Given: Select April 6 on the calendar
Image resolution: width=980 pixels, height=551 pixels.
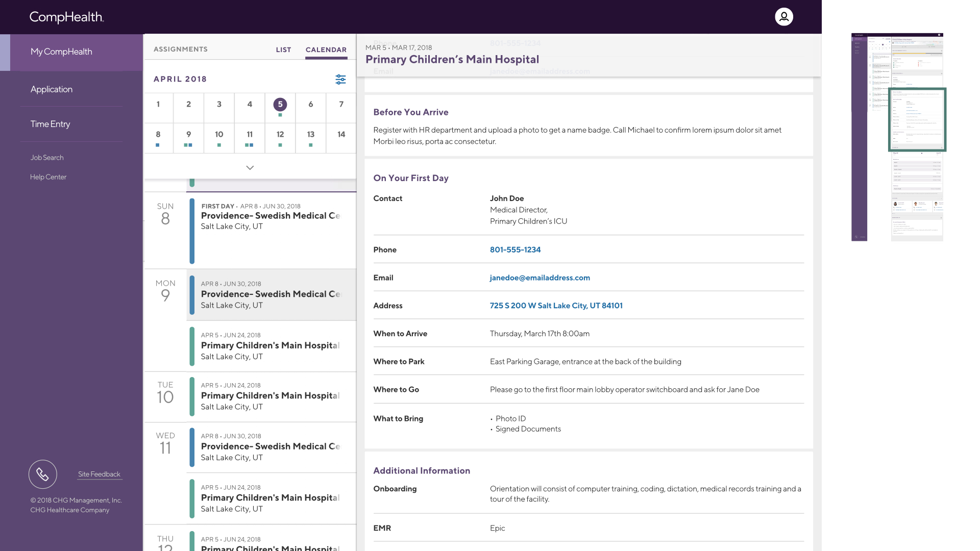Looking at the screenshot, I should tap(311, 108).
